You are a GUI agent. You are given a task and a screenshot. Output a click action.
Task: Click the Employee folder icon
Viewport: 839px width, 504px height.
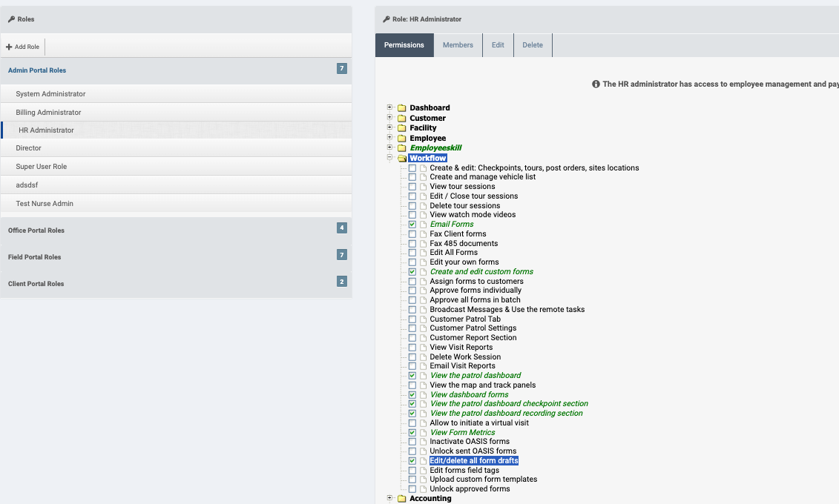(x=401, y=139)
